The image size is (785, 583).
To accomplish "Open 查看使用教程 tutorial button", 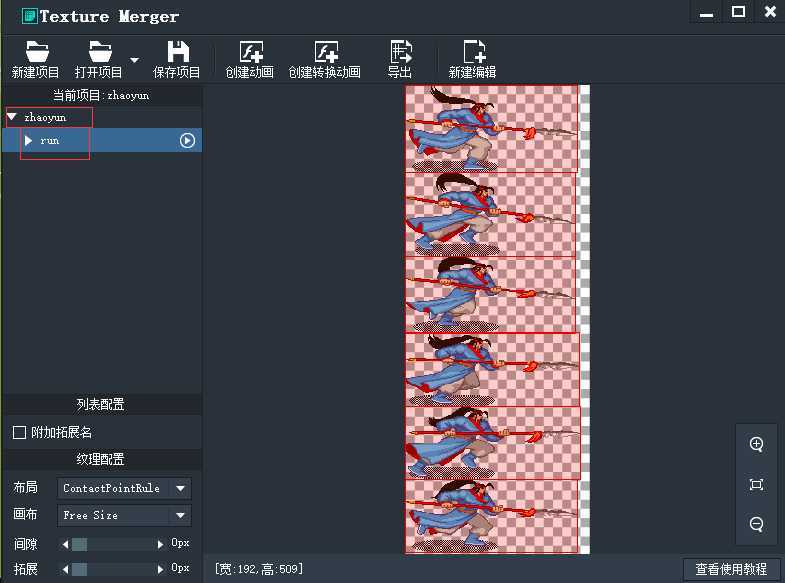I will tap(731, 569).
